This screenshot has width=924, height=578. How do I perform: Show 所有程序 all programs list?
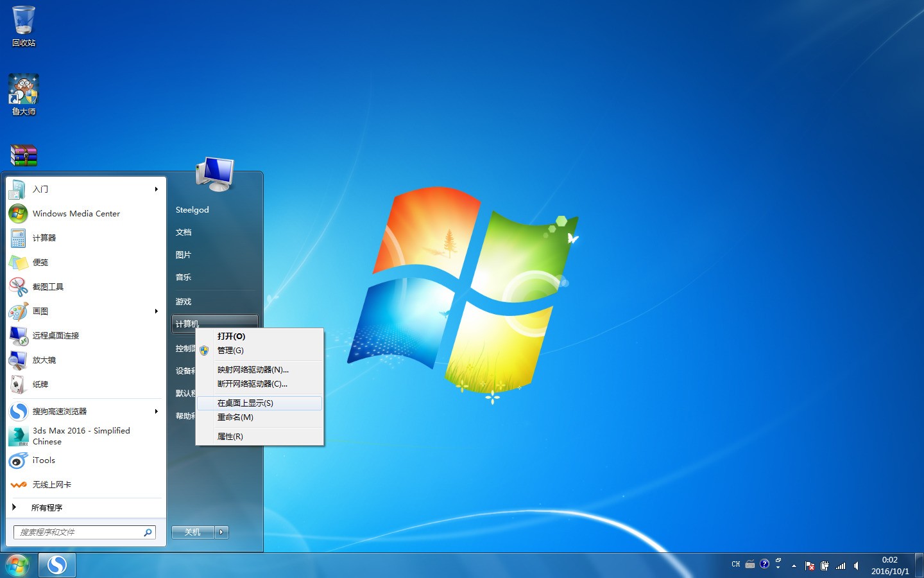85,507
